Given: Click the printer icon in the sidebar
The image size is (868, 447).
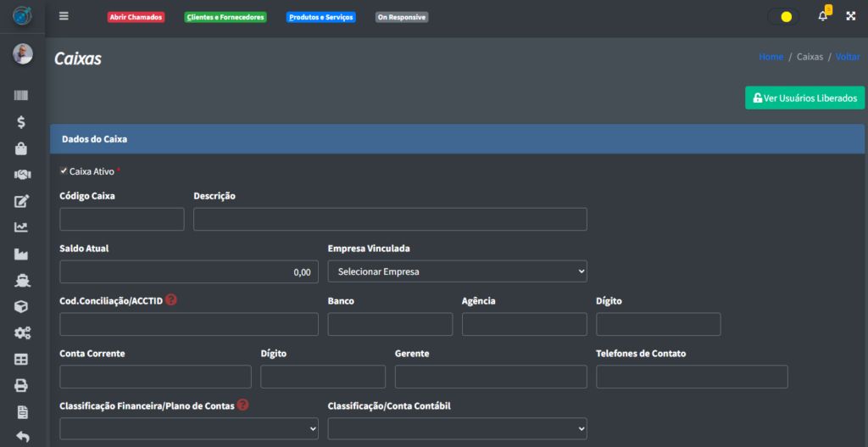Looking at the screenshot, I should pos(22,386).
